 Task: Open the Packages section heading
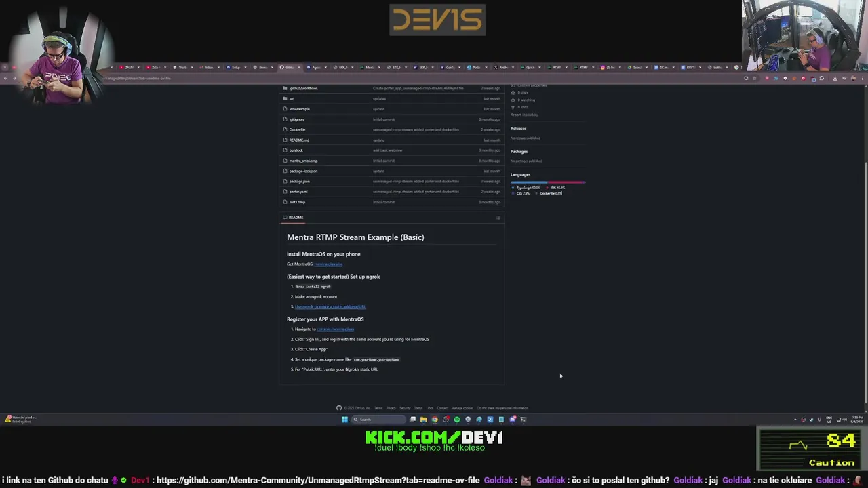[x=519, y=152]
